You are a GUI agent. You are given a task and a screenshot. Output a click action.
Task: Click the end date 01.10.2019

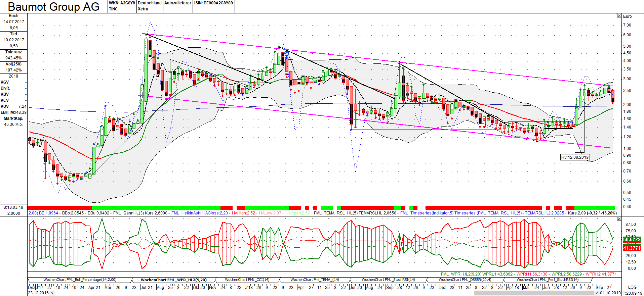pyautogui.click(x=610, y=293)
